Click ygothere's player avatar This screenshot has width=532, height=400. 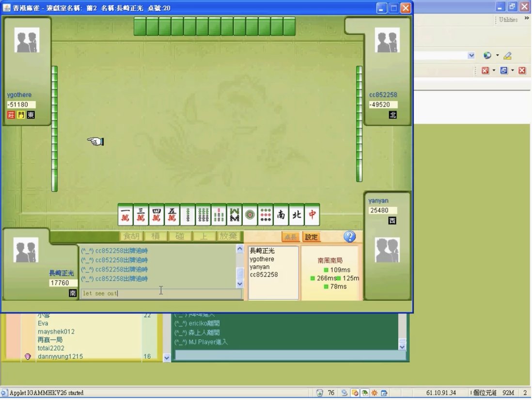[27, 40]
